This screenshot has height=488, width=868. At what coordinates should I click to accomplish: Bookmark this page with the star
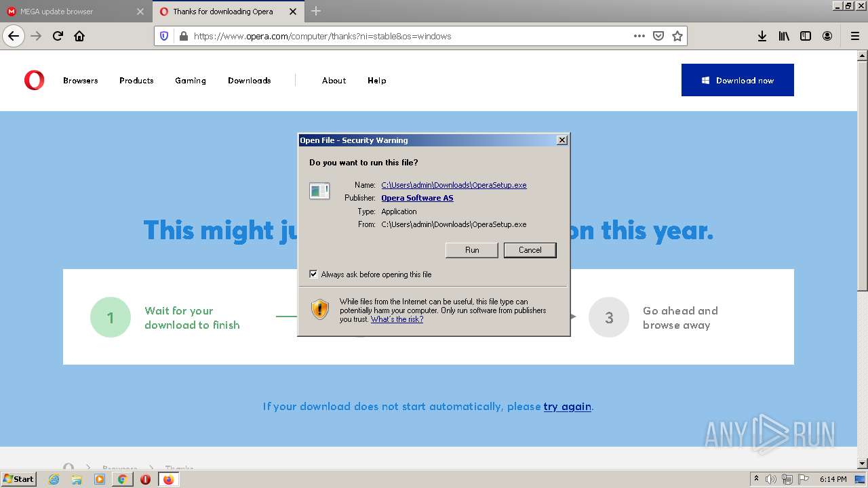pos(677,36)
